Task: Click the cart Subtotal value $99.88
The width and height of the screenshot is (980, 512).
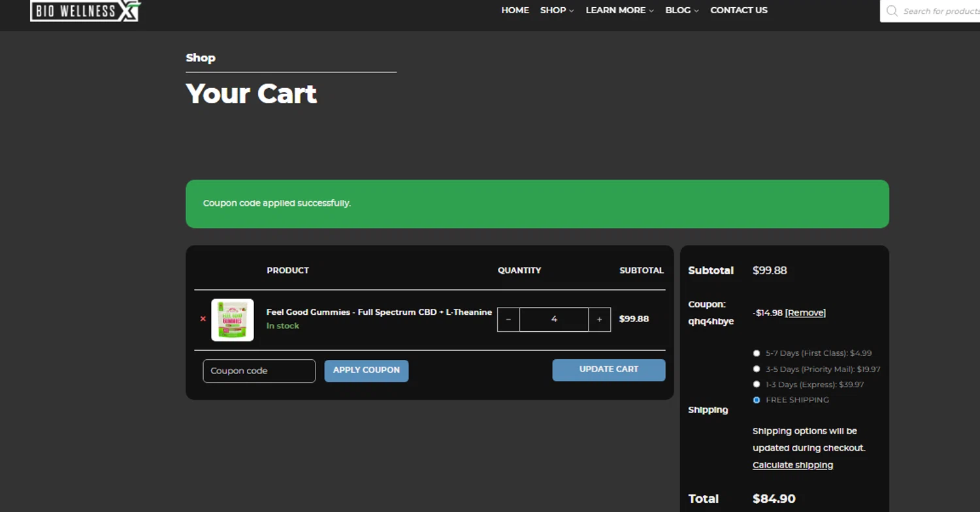Action: [x=770, y=270]
